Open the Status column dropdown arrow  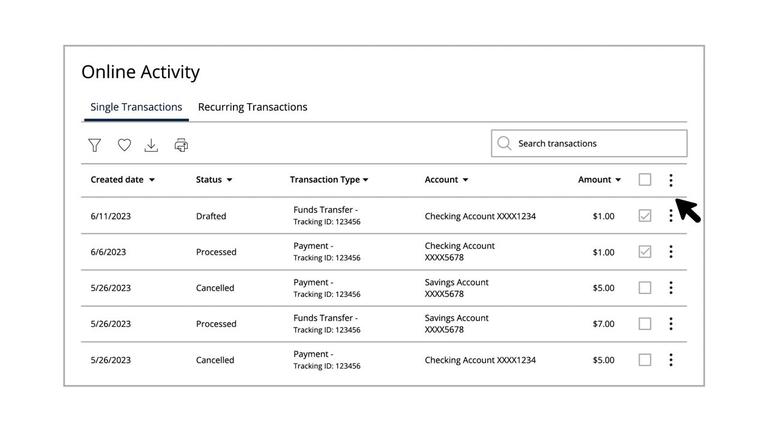pos(229,180)
